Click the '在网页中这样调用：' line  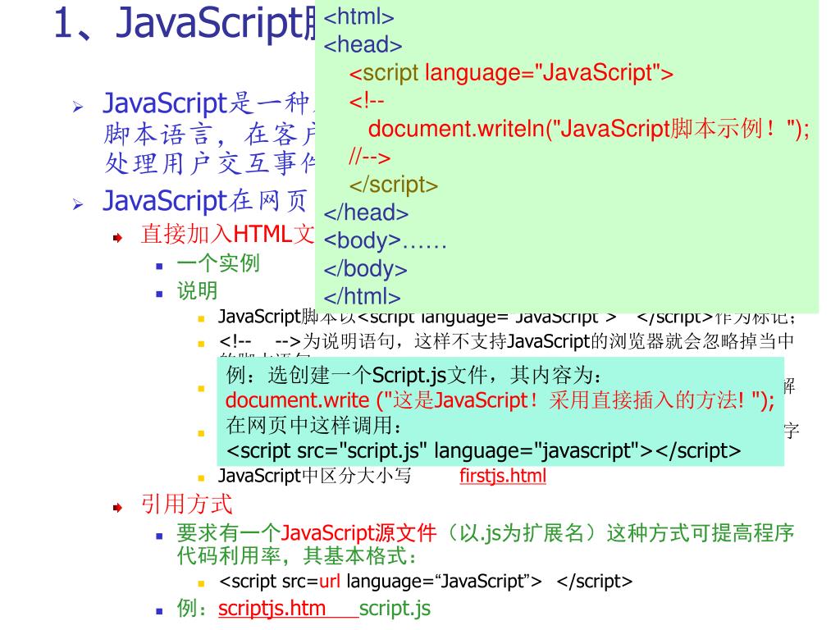tap(314, 426)
